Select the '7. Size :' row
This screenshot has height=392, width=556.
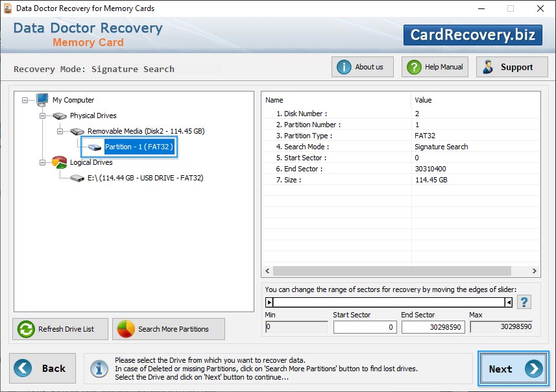[x=401, y=180]
